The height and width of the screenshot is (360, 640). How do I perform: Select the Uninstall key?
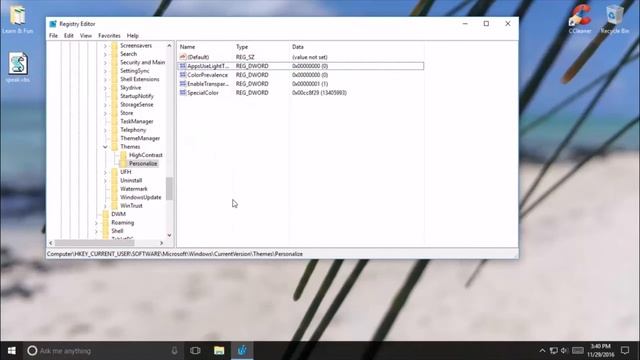coord(131,180)
